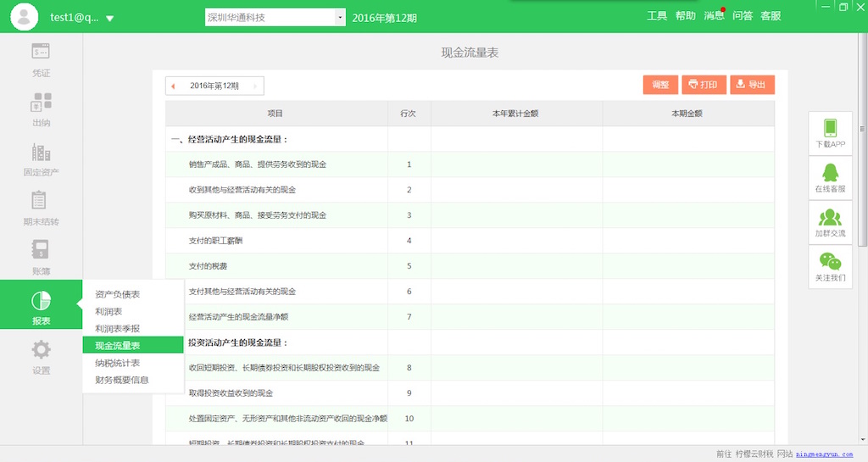Screen dimensions: 868x462
Task: Open the 期末结转 period-end icon
Action: pyautogui.click(x=41, y=201)
